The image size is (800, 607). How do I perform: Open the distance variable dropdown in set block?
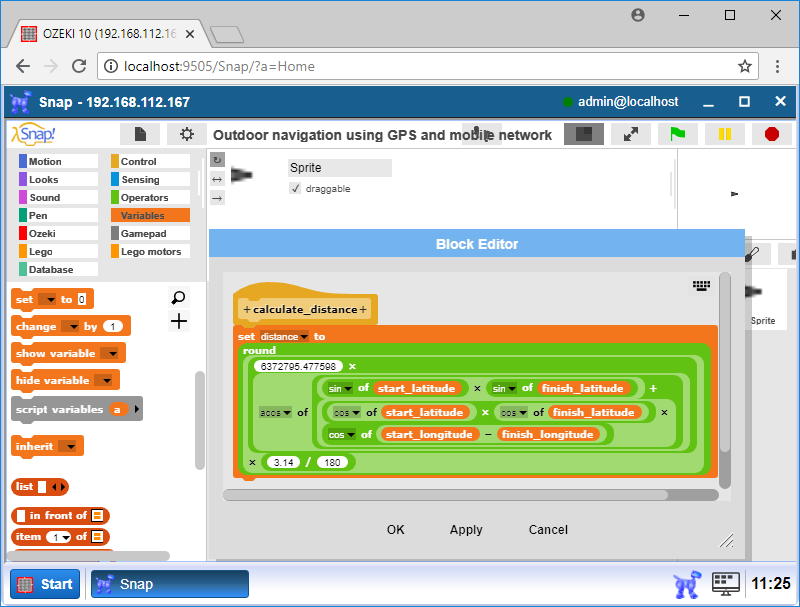284,337
